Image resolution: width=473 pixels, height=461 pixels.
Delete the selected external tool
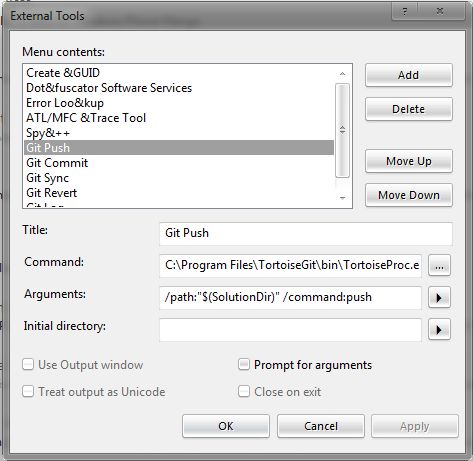click(x=409, y=109)
